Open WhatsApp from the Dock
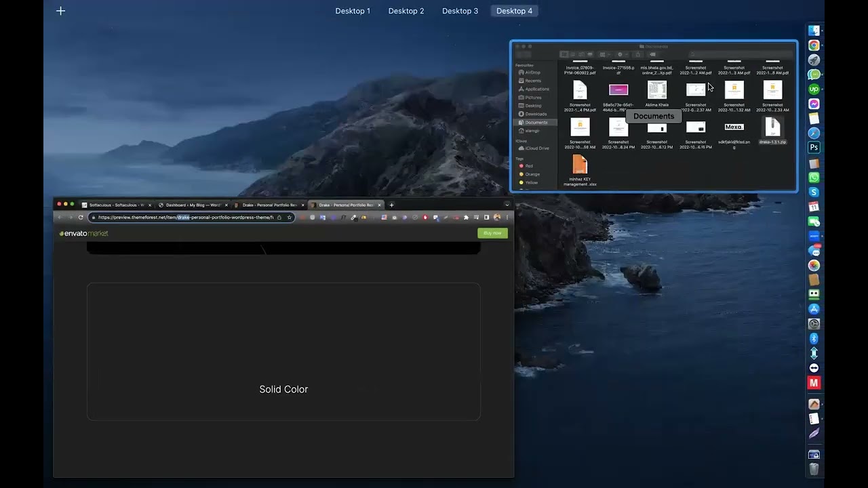868x488 pixels. tap(814, 178)
